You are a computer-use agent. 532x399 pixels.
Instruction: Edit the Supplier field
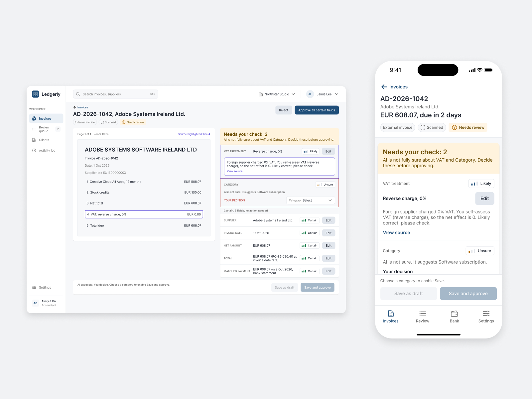(329, 220)
